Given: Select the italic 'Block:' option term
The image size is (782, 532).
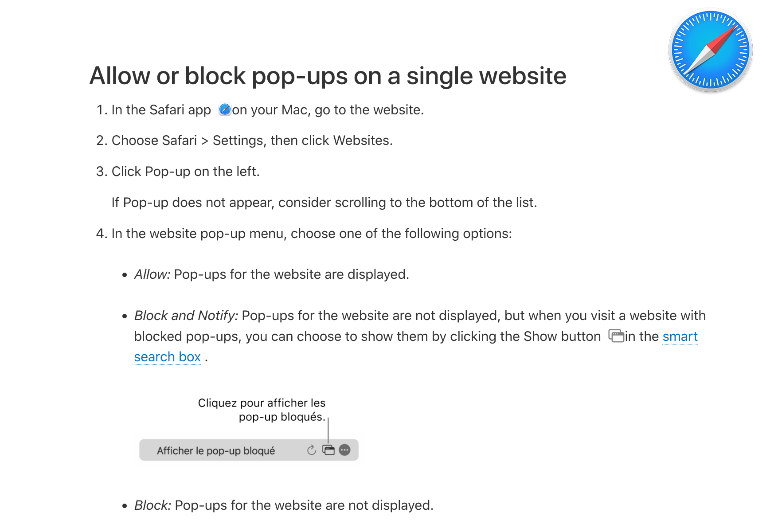Looking at the screenshot, I should [x=152, y=505].
